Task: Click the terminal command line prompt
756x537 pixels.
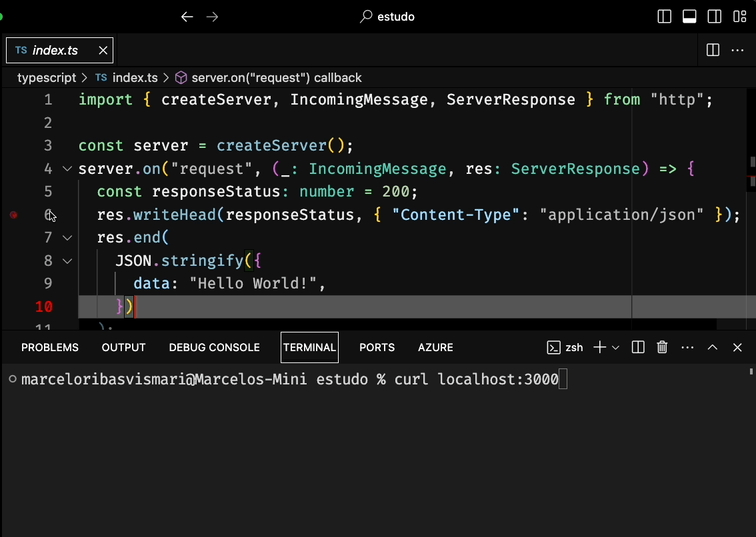Action: [x=294, y=379]
